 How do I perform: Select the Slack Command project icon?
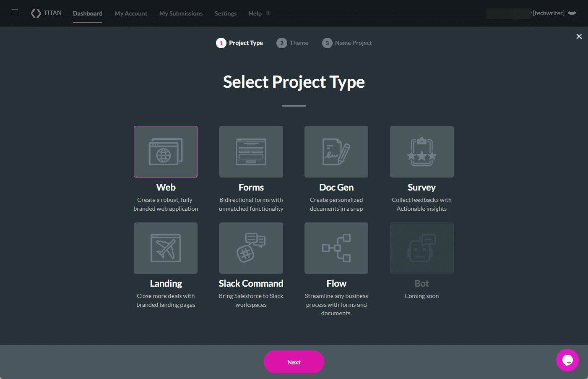pyautogui.click(x=251, y=248)
